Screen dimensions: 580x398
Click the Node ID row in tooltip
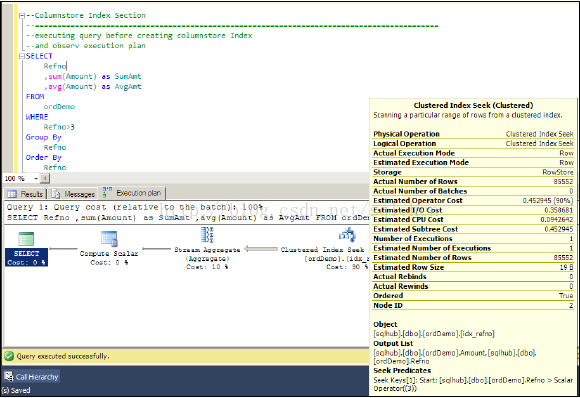(473, 306)
